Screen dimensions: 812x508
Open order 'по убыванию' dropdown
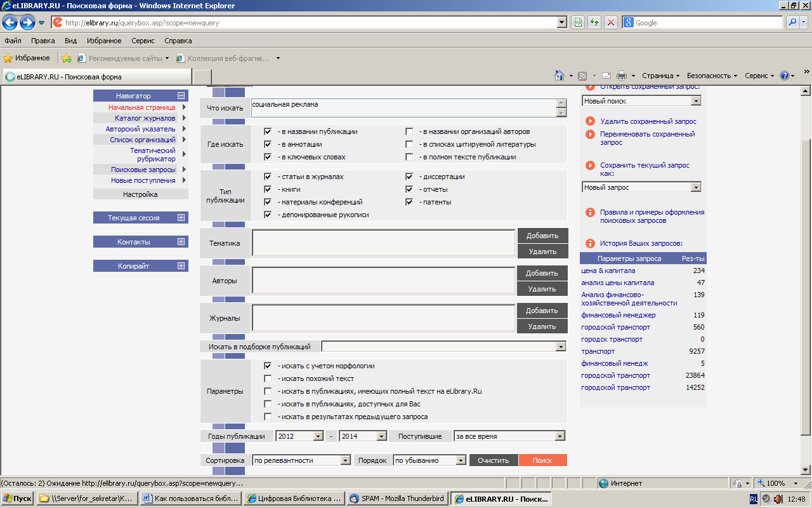430,460
